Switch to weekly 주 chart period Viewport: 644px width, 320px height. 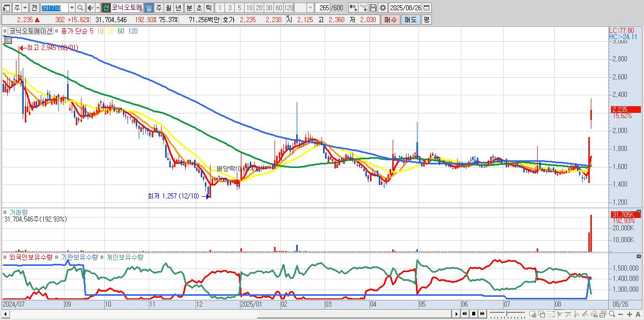tap(158, 8)
